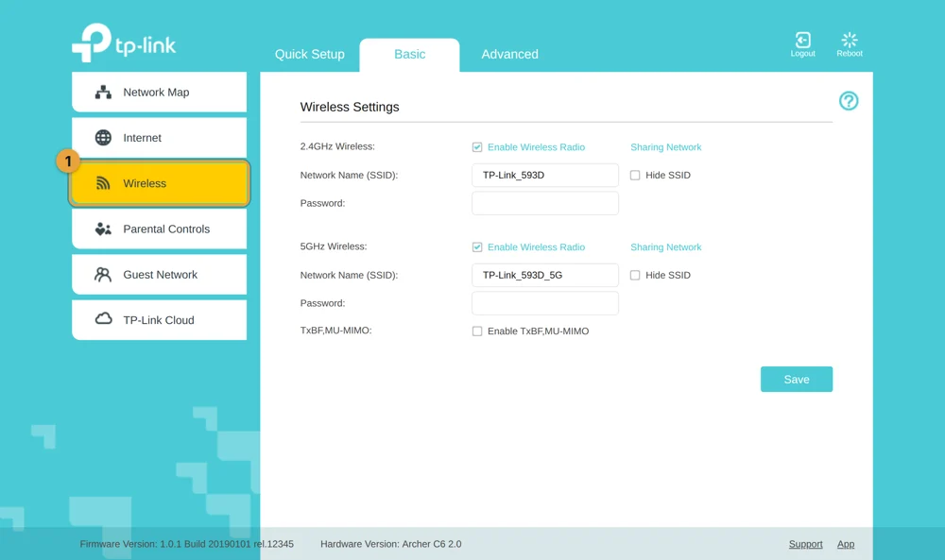This screenshot has height=560, width=945.
Task: Click the Logout icon
Action: [802, 41]
